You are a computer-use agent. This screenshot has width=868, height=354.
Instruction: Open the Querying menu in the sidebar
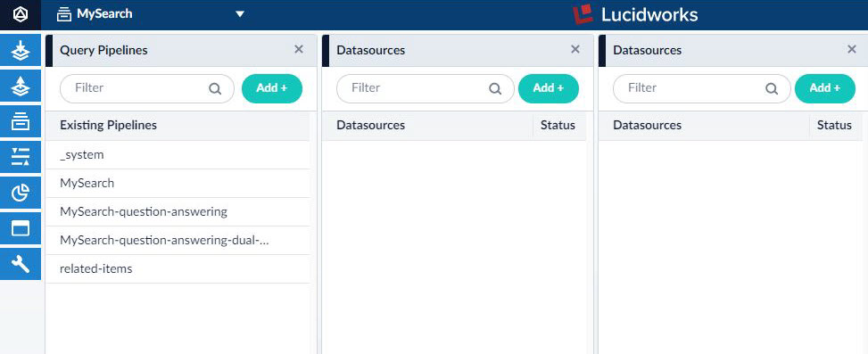click(21, 86)
